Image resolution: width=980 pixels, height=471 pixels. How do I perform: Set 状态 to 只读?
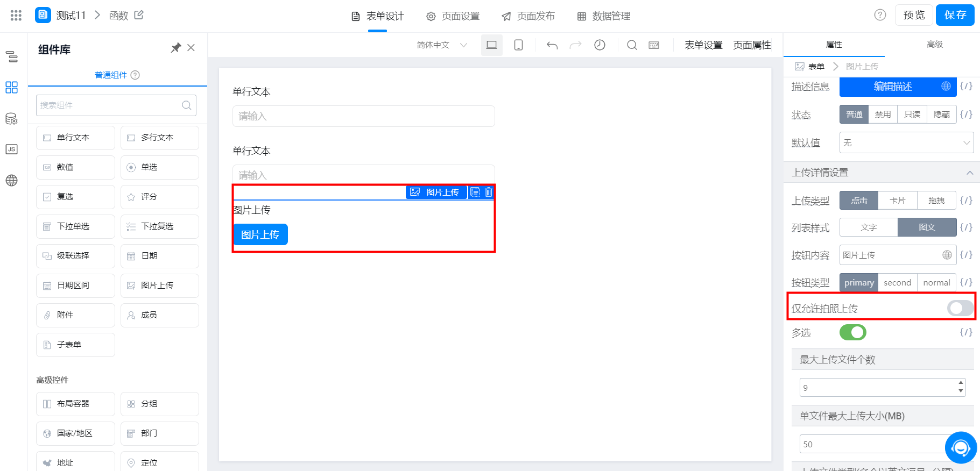[x=912, y=115]
